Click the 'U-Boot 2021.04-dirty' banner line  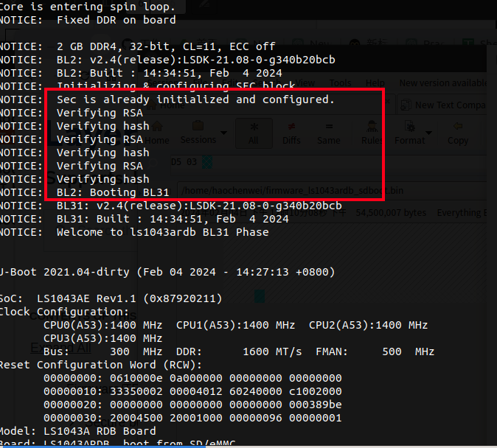[167, 272]
